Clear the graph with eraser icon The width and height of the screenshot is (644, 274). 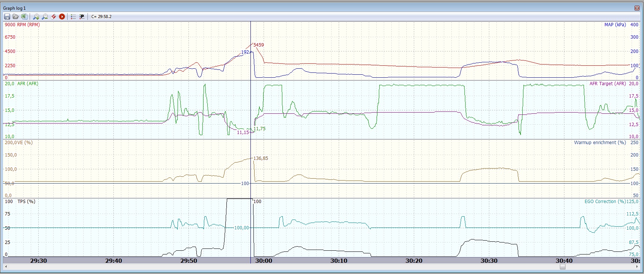click(x=53, y=17)
